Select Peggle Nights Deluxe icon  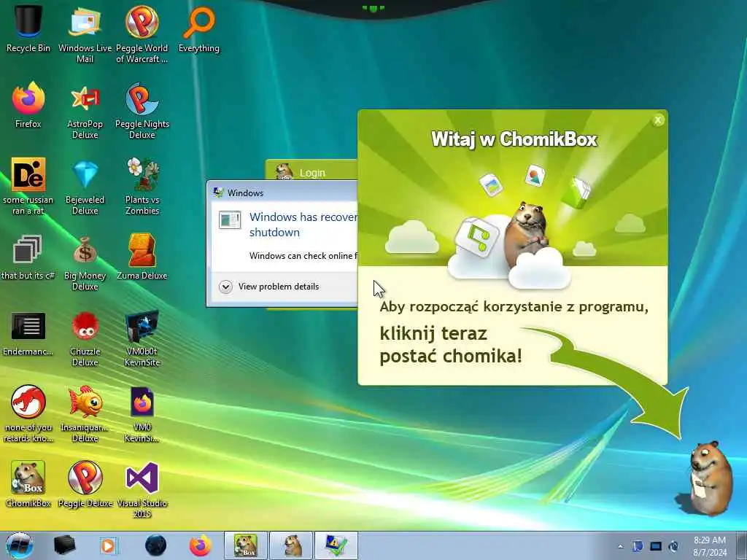pos(142,111)
